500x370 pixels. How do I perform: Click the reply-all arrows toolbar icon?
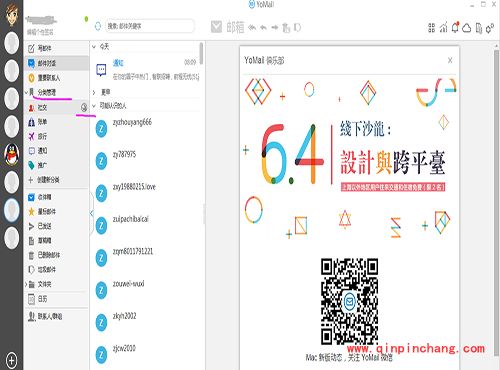(252, 27)
